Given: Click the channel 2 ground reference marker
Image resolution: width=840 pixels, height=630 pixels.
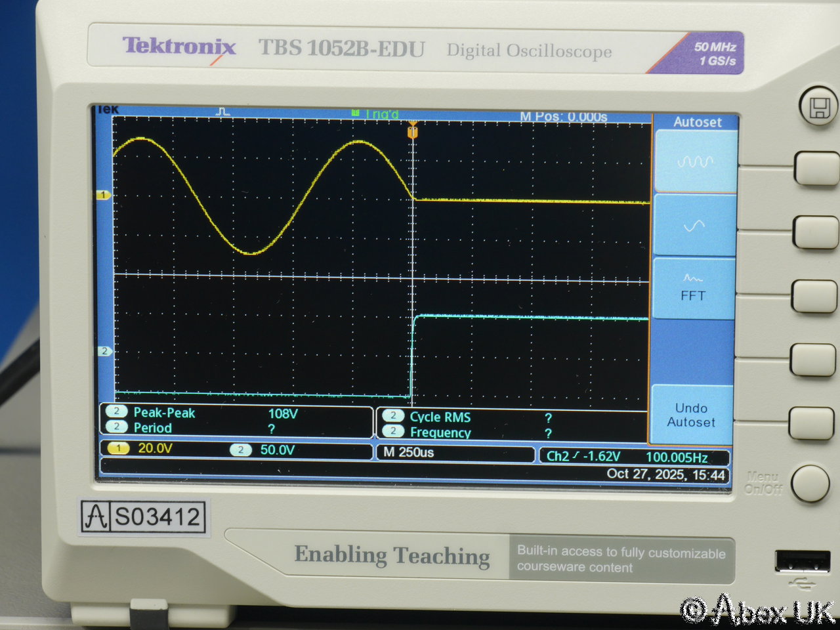Looking at the screenshot, I should tap(104, 351).
